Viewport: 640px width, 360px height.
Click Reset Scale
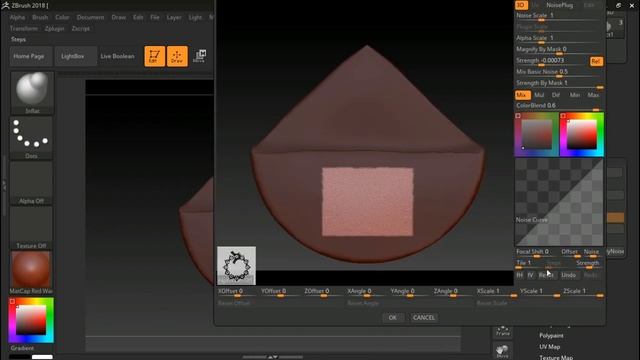492,303
